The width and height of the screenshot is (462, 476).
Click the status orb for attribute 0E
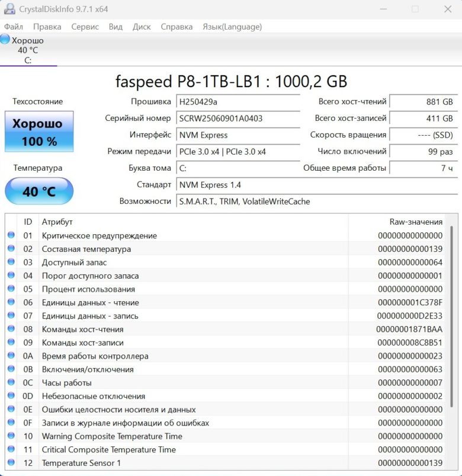(x=11, y=408)
